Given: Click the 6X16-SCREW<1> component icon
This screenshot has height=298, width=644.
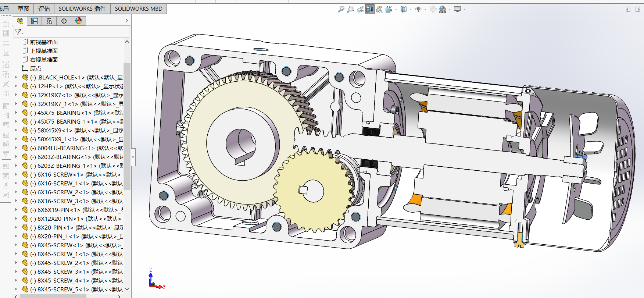Looking at the screenshot, I should pos(25,174).
